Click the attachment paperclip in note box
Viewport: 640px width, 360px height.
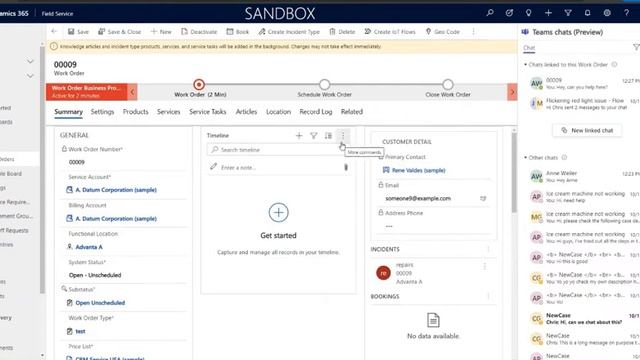346,167
